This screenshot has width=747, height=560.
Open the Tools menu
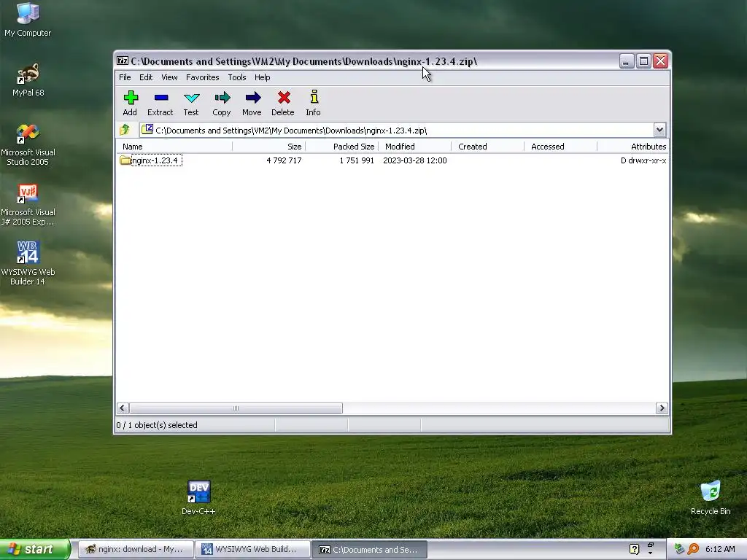click(237, 77)
